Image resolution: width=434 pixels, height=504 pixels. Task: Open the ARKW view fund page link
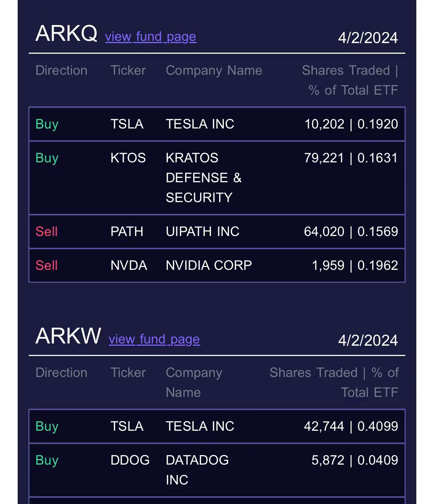[154, 339]
